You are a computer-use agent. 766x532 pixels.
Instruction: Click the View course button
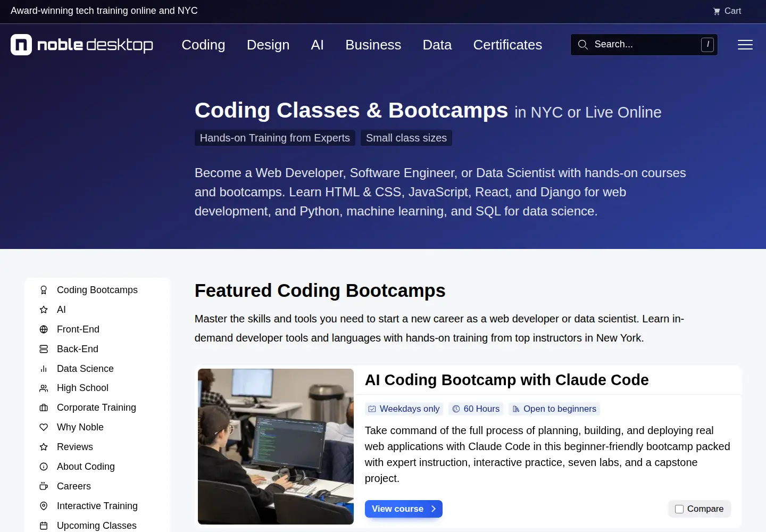coord(404,509)
